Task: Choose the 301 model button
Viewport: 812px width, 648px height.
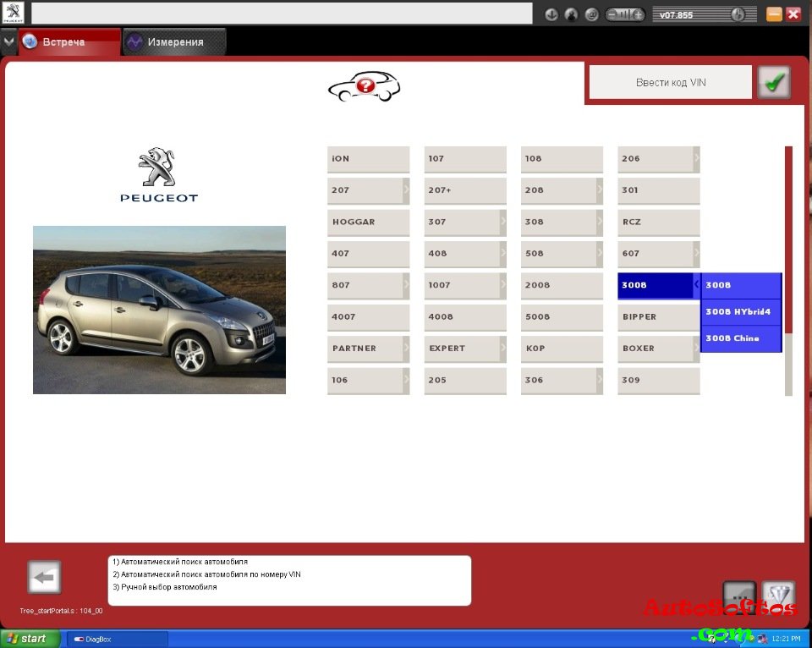Action: [x=659, y=190]
